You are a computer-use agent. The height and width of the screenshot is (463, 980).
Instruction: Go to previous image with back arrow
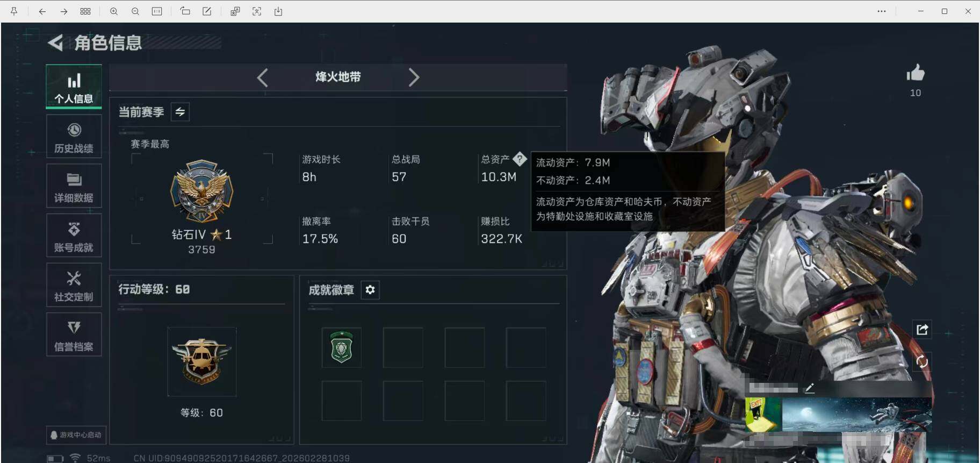click(x=42, y=11)
